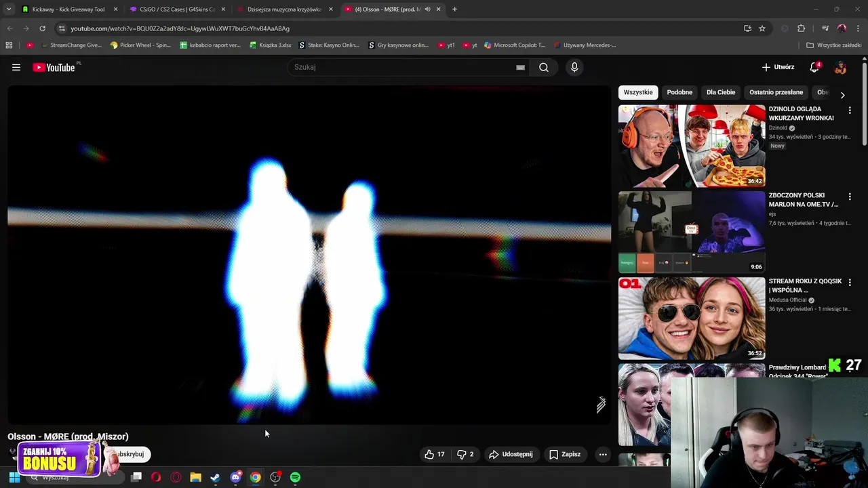Click the browser address bar URL
868x488 pixels.
coord(180,28)
